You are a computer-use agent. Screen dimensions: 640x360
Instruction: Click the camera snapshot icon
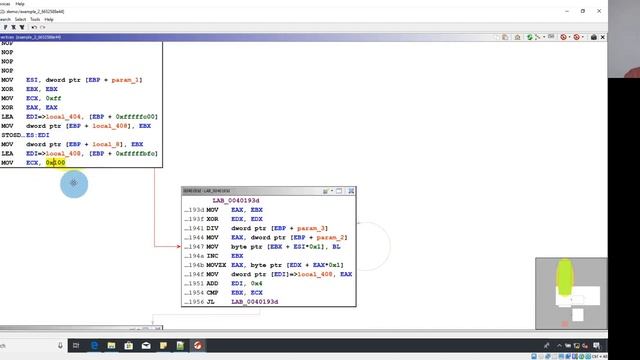[593, 37]
